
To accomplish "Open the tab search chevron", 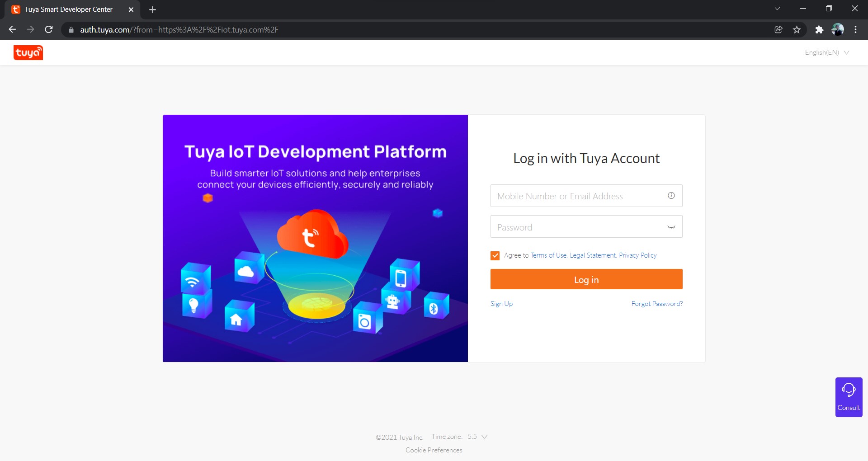I will tap(777, 9).
